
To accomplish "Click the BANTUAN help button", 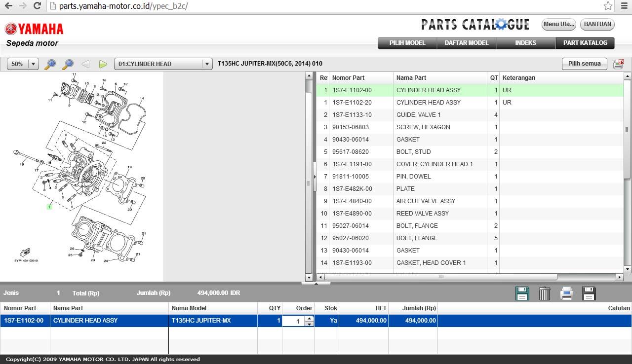I will (597, 24).
